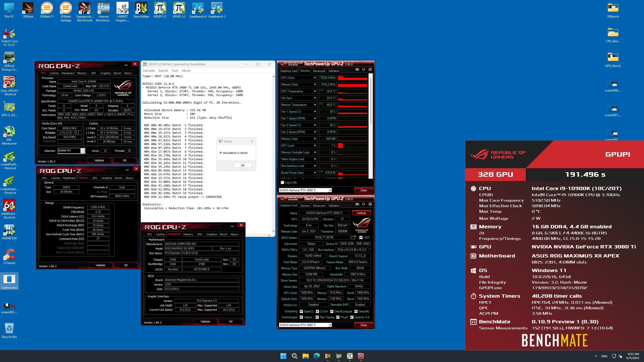Click bus interface question mark in GPU-Z
The width and height of the screenshot is (644, 362).
pos(370,250)
